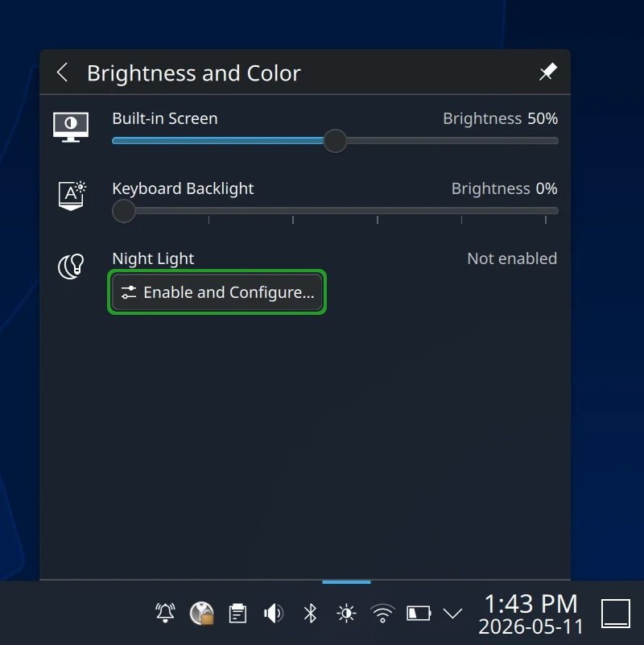This screenshot has width=644, height=645.
Task: Open the Enable and Configure Night Light settings
Action: [x=217, y=292]
